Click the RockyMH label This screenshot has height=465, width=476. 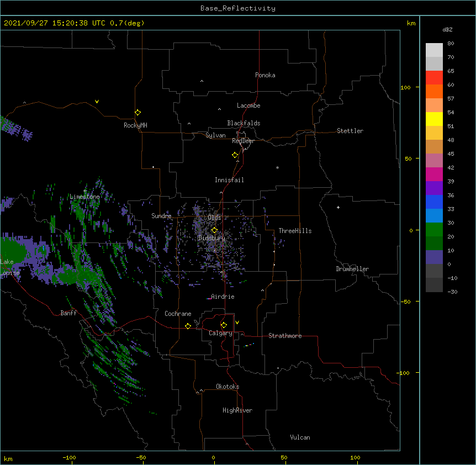135,125
